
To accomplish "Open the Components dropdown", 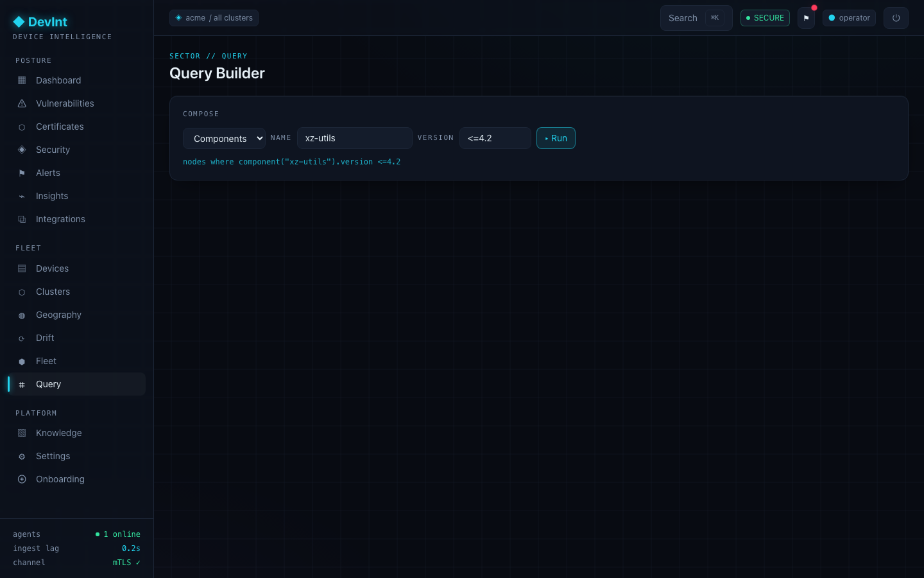I will coord(224,138).
